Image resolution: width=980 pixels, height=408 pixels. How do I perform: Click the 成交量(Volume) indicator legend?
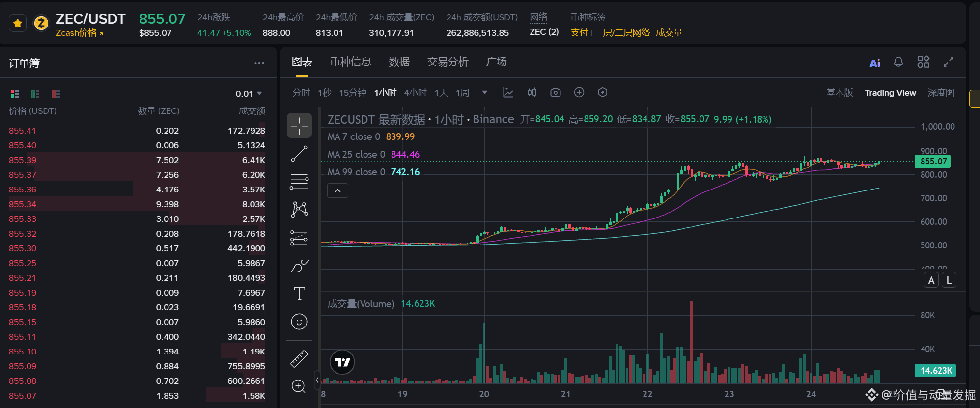click(x=381, y=304)
